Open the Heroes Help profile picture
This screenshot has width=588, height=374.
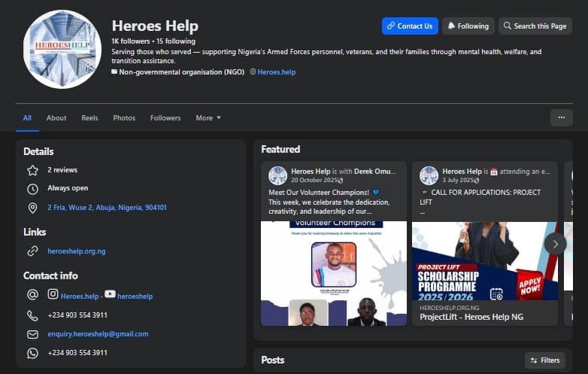(62, 49)
